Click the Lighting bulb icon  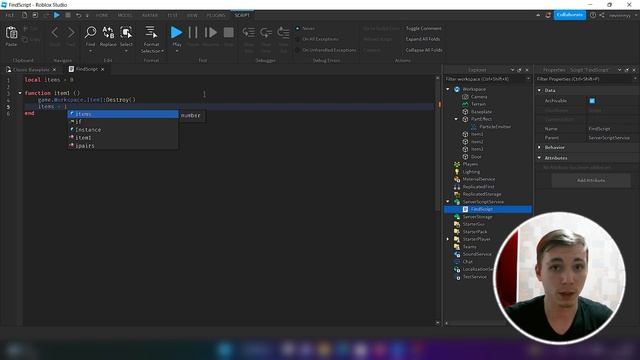point(457,172)
